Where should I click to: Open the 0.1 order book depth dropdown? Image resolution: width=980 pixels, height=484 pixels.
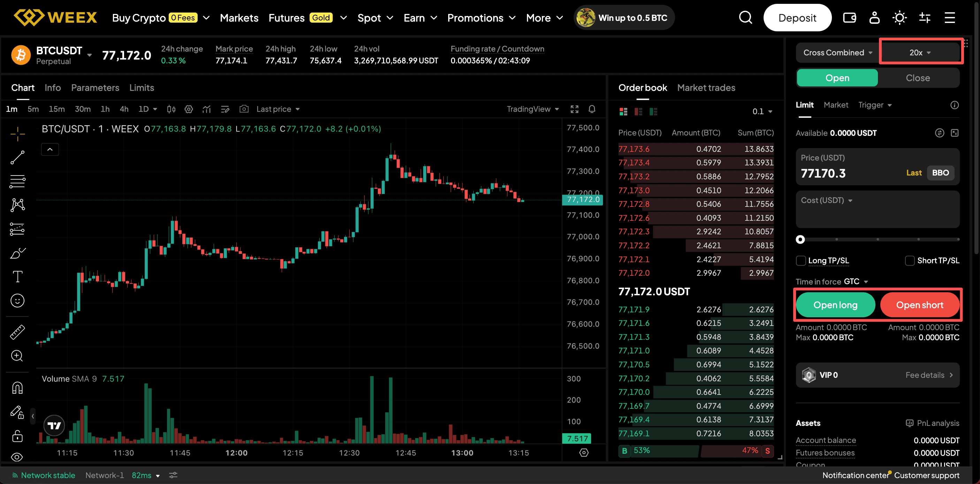pos(762,111)
